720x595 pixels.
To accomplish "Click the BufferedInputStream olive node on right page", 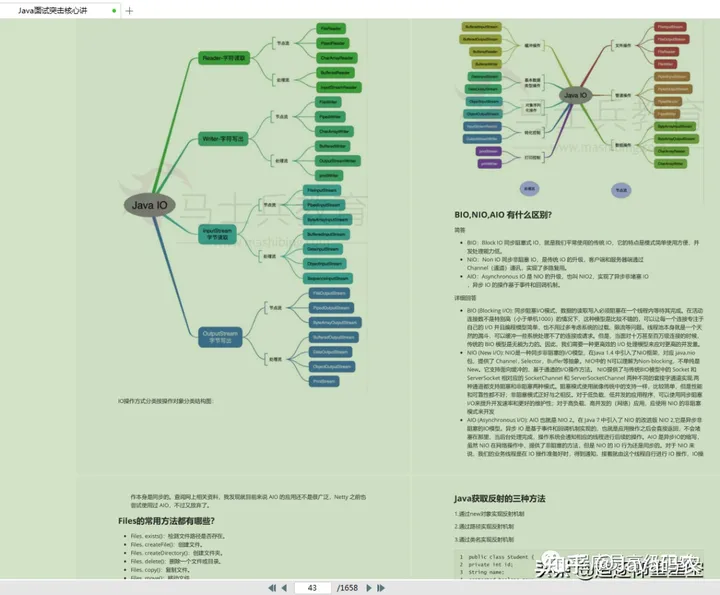I will [482, 27].
